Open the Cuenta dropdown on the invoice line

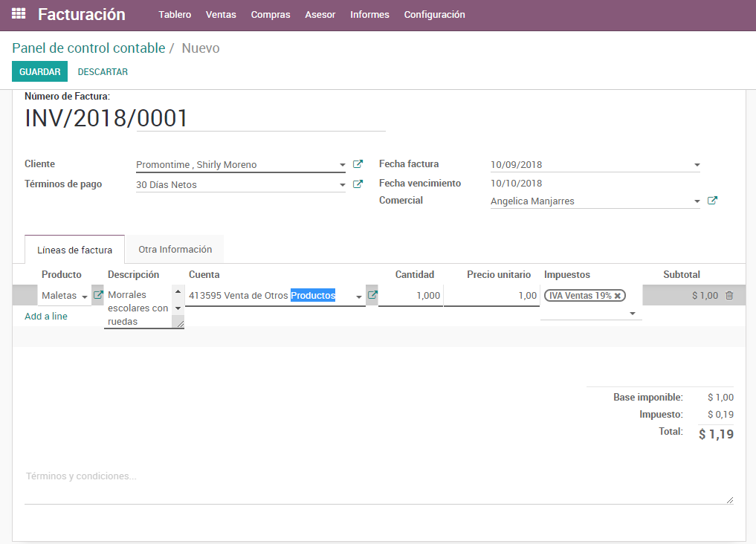[358, 295]
